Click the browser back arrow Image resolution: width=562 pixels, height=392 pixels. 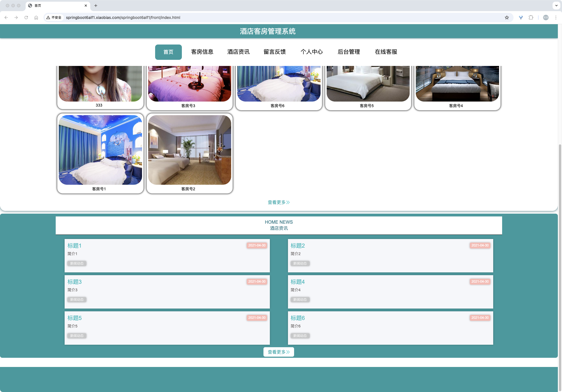tap(6, 18)
